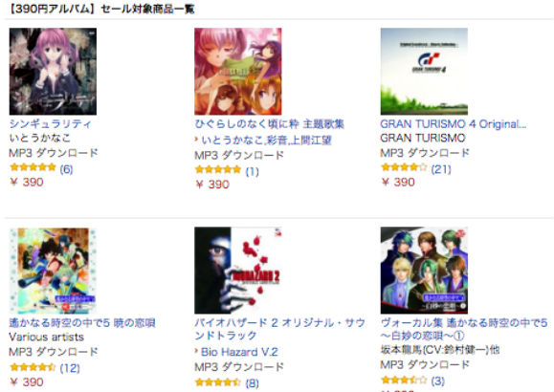Image resolution: width=554 pixels, height=392 pixels.
Task: Open ヴォーカル集 遙かなる時空の中で5 title link
Action: coord(464,329)
